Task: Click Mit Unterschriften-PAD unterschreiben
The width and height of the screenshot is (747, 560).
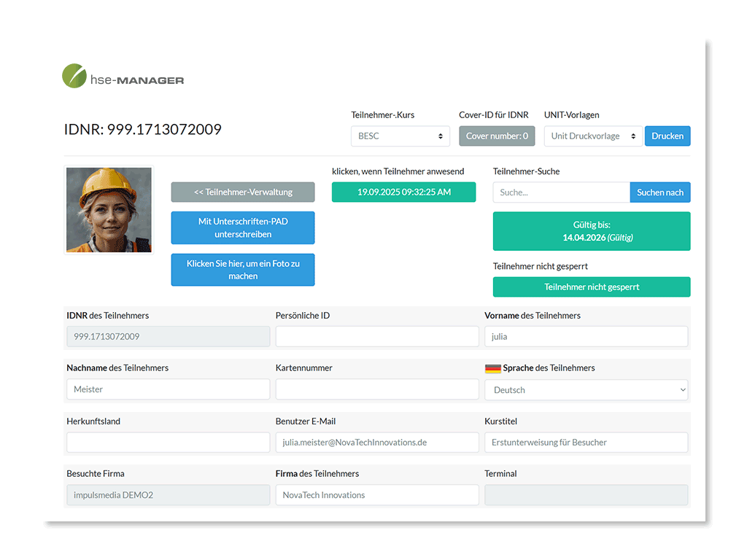Action: [242, 227]
